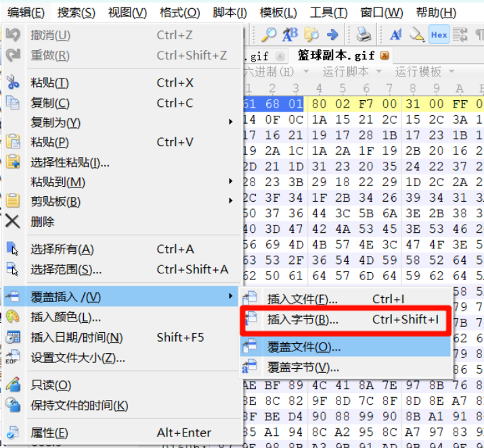The image size is (484, 448).
Task: Click the Print toolbar icon
Action: [x=364, y=35]
